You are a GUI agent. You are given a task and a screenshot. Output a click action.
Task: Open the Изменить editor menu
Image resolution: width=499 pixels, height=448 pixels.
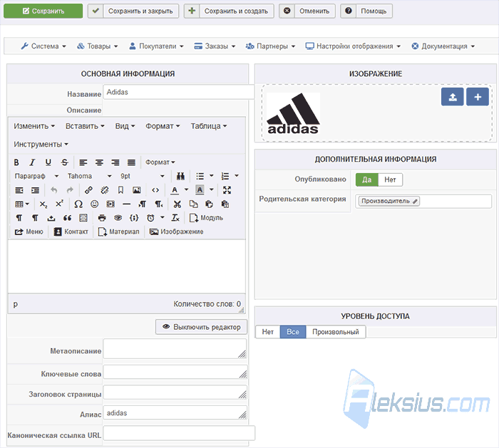coord(34,126)
